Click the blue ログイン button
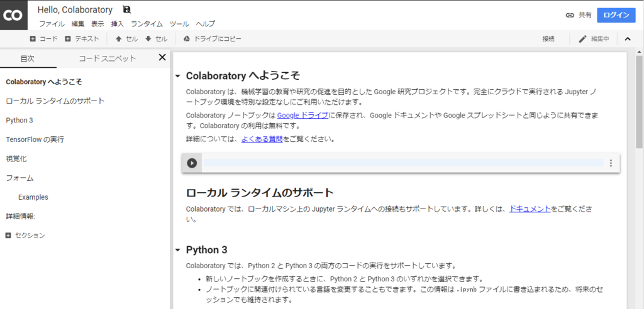Screen dimensions: 644x309 (616, 15)
